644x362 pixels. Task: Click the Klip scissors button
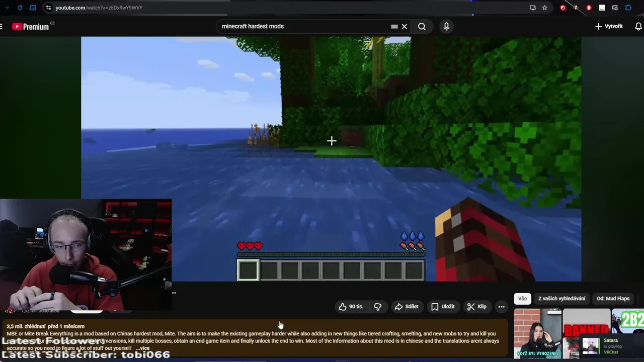(x=476, y=307)
